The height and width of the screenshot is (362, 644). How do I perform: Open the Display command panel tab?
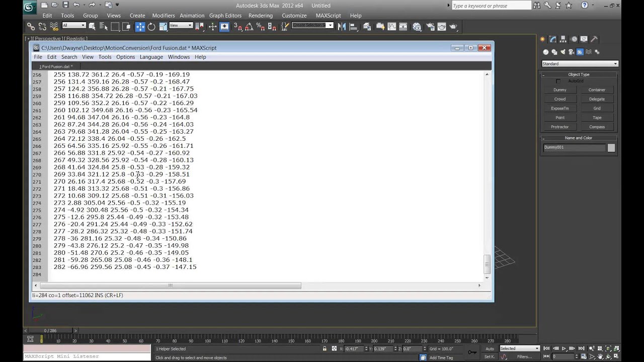tap(584, 39)
